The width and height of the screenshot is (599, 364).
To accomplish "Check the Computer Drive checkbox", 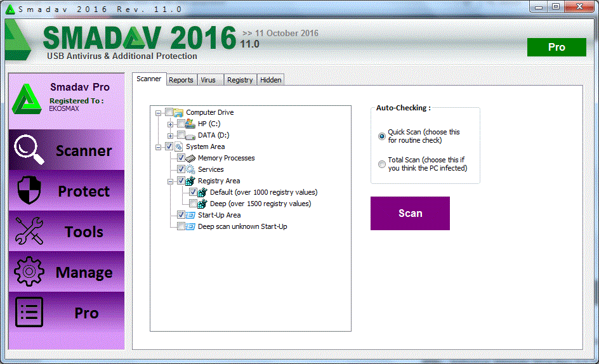I will [169, 112].
